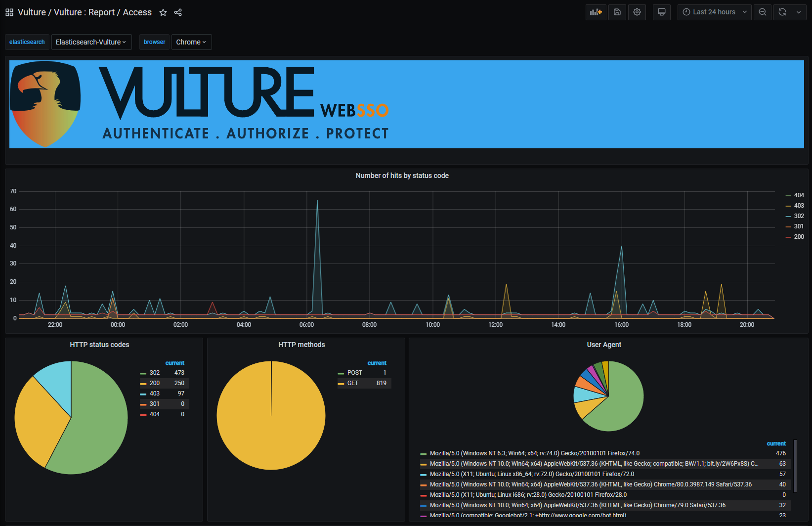Sort User Agent legend by current
Viewport: 812px width, 526px height.
[x=776, y=443]
